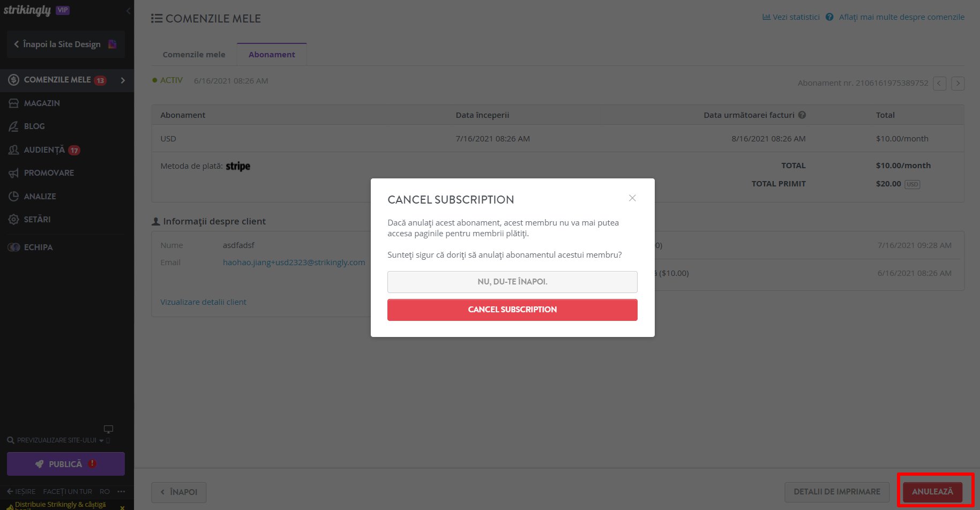Open the Echipa team icon

14,247
